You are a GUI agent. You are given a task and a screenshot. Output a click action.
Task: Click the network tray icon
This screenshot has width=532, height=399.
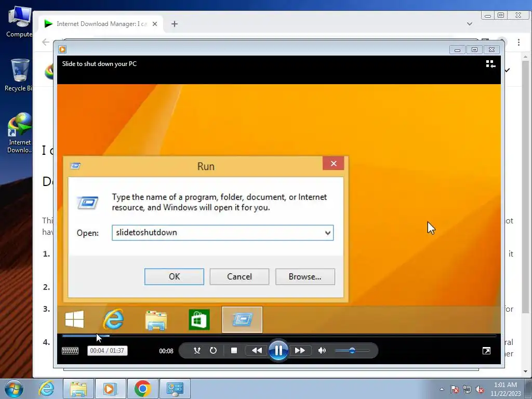point(467,389)
